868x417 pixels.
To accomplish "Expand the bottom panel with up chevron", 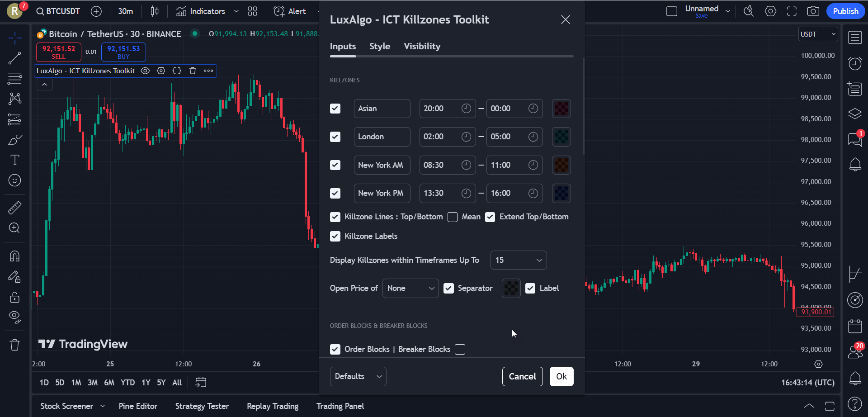I will [x=809, y=406].
